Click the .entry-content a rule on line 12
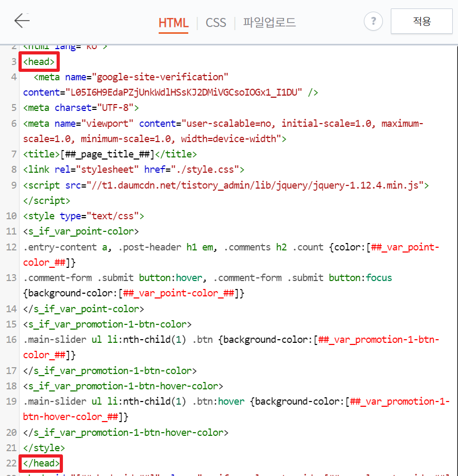 coord(231,255)
